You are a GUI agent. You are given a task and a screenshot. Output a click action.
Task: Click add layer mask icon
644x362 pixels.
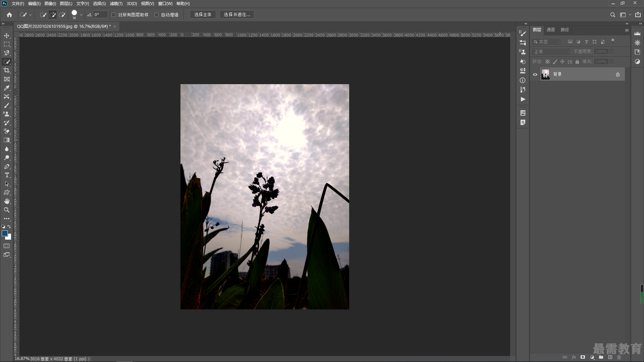click(x=583, y=357)
